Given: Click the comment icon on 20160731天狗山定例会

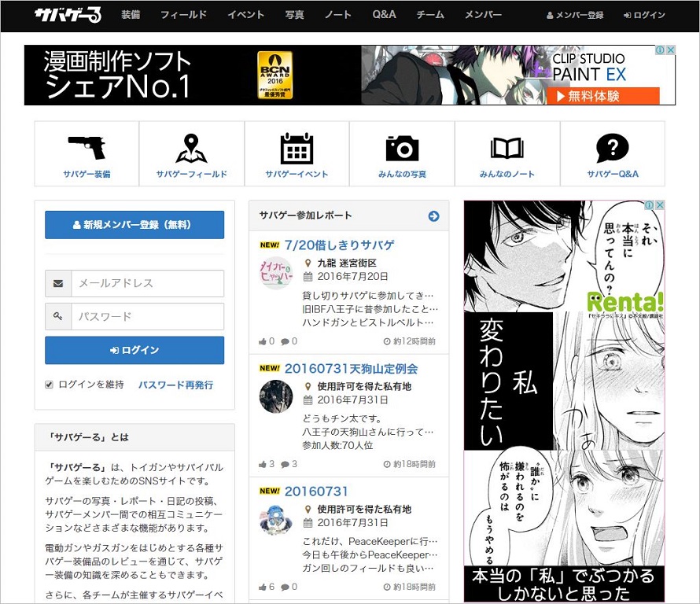Looking at the screenshot, I should coord(285,465).
